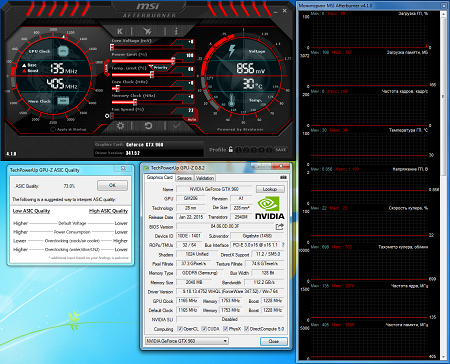Click the GPU-Z Name field showing GeForce GTX 960
Image resolution: width=450 pixels, height=364 pixels.
[214, 189]
